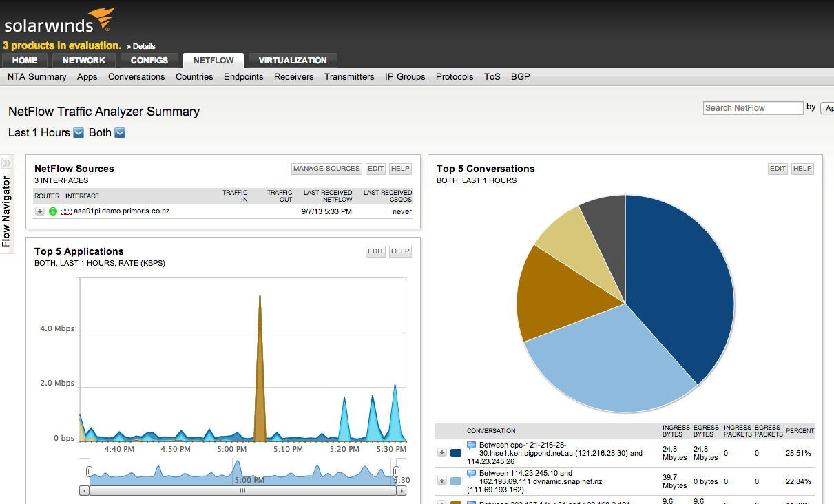
Task: Open asa01pi.demo.primoris.co.nz router link
Action: click(x=122, y=211)
